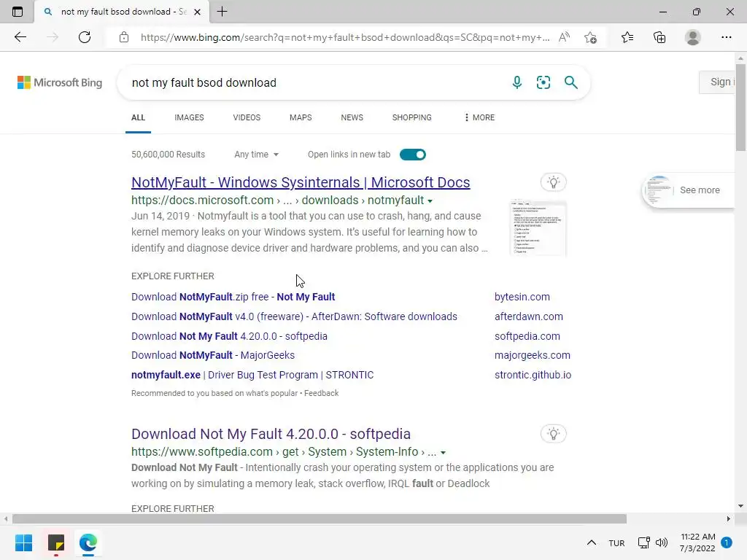
Task: Open the Any time filter dropdown
Action: point(256,155)
